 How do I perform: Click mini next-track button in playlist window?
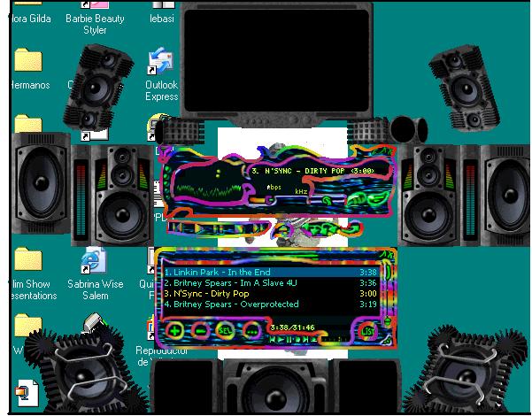pos(305,339)
